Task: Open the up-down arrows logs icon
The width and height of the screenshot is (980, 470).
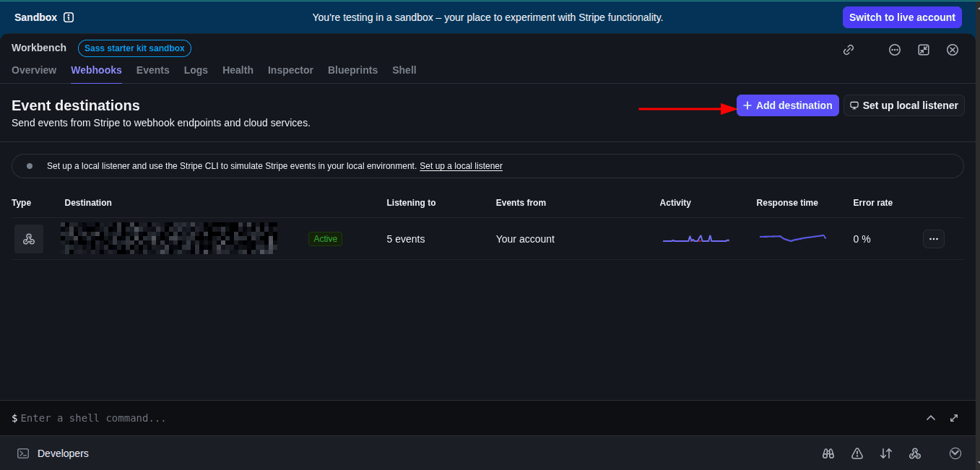Action: 886,453
